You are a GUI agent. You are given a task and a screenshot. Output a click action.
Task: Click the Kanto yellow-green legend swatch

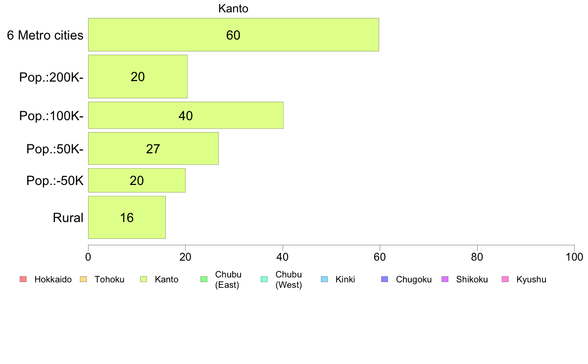(x=144, y=279)
